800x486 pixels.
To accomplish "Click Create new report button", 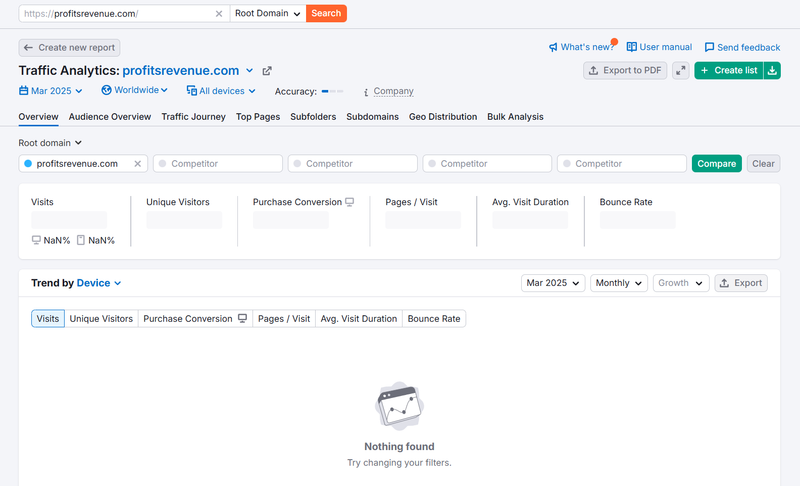I will pos(69,47).
